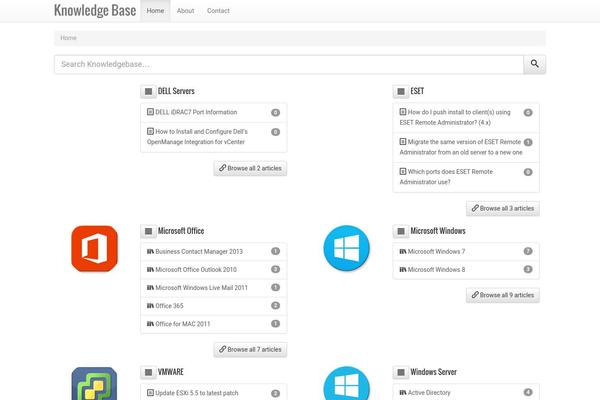The width and height of the screenshot is (600, 400).
Task: Open the Microsoft Office logo icon
Action: [x=94, y=248]
